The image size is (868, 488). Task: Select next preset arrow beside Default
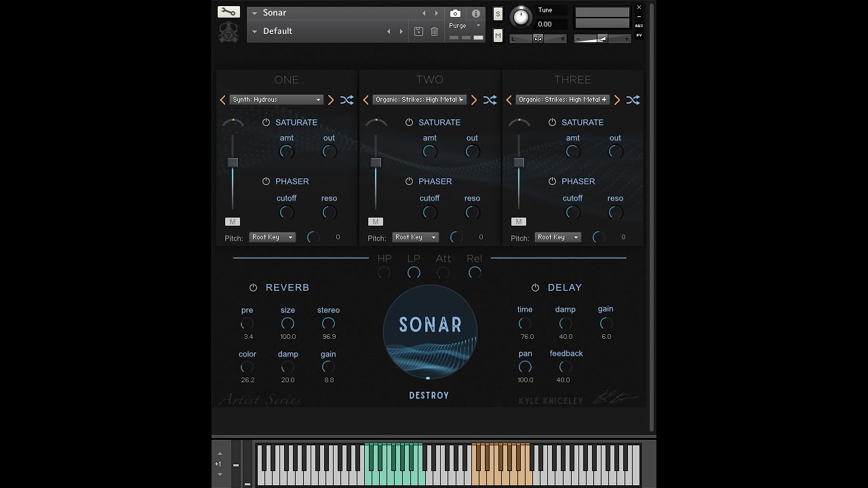pyautogui.click(x=401, y=31)
